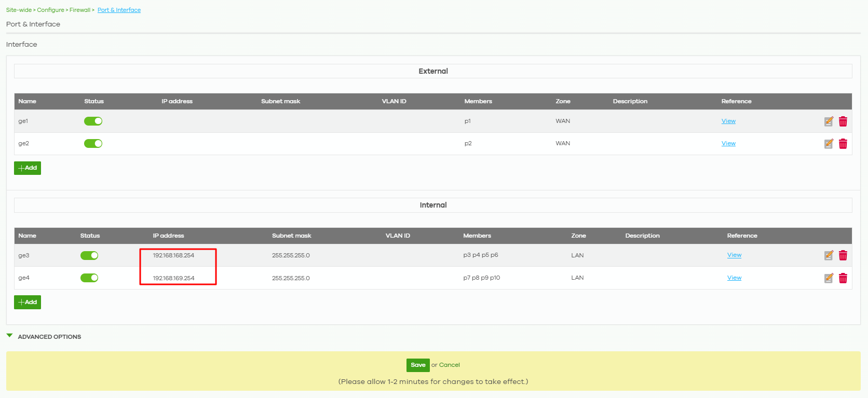Save the interface changes

click(x=418, y=365)
